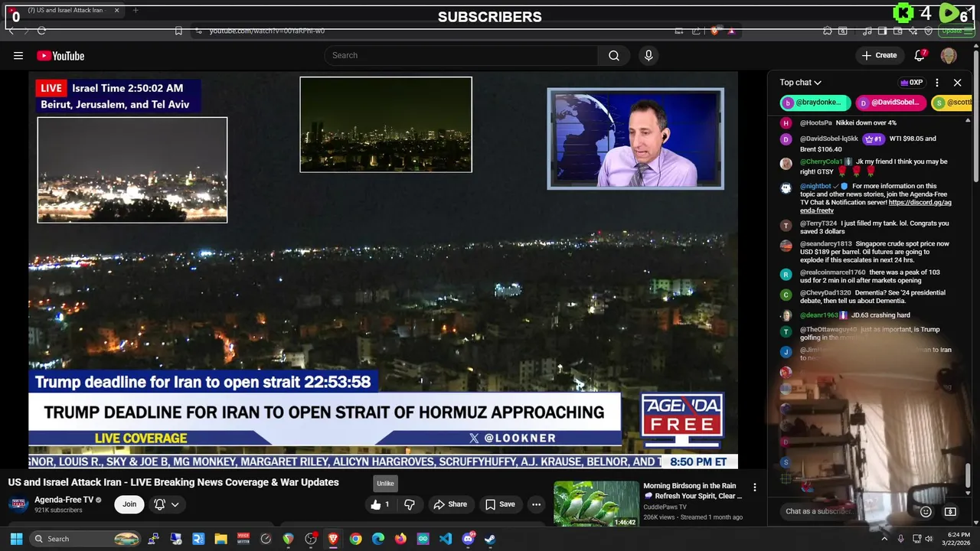Open the Agenda-Free TV channel name
This screenshot has height=551, width=980.
64,500
